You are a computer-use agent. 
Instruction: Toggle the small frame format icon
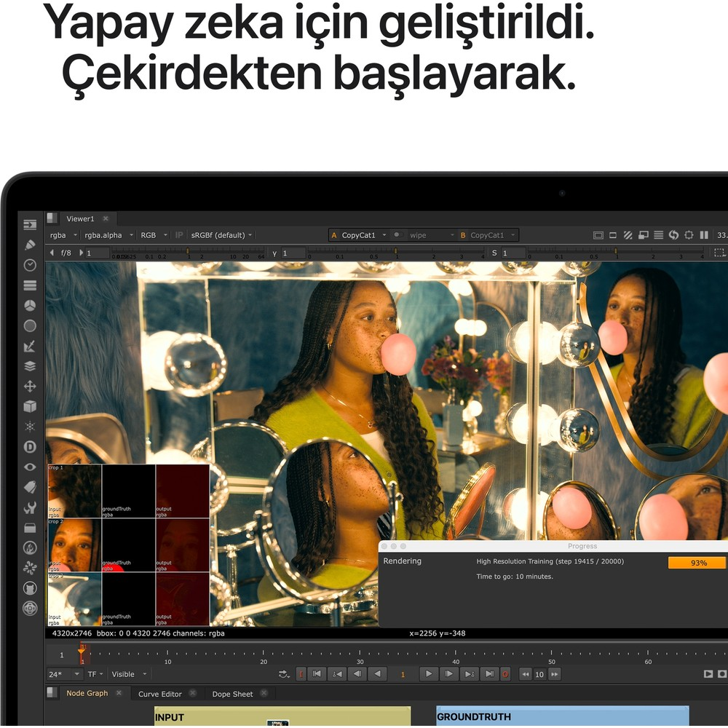(613, 235)
